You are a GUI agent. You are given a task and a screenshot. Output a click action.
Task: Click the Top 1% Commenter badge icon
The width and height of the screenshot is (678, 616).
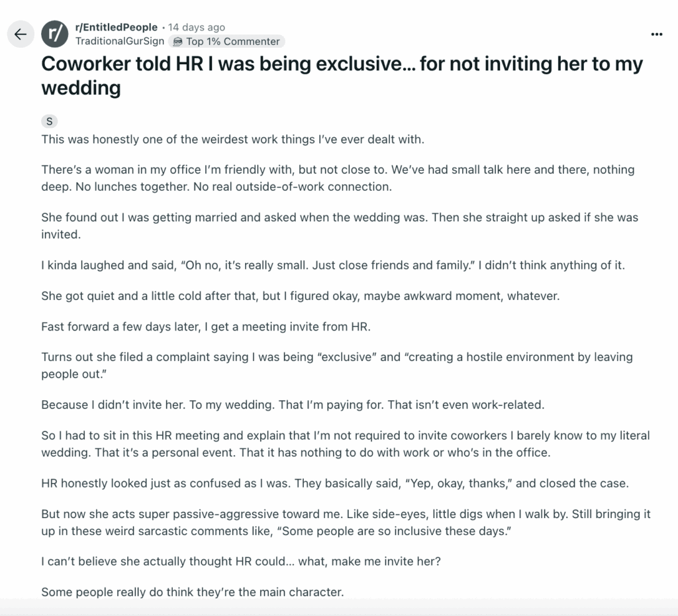[x=177, y=42]
